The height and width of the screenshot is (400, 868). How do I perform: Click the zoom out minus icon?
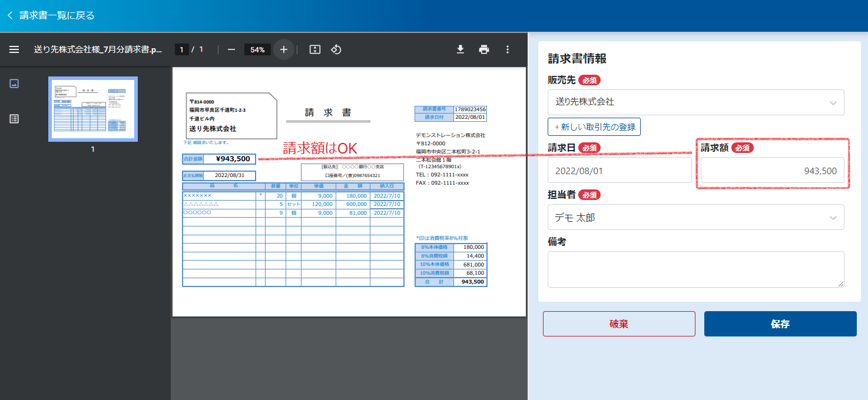tap(231, 49)
